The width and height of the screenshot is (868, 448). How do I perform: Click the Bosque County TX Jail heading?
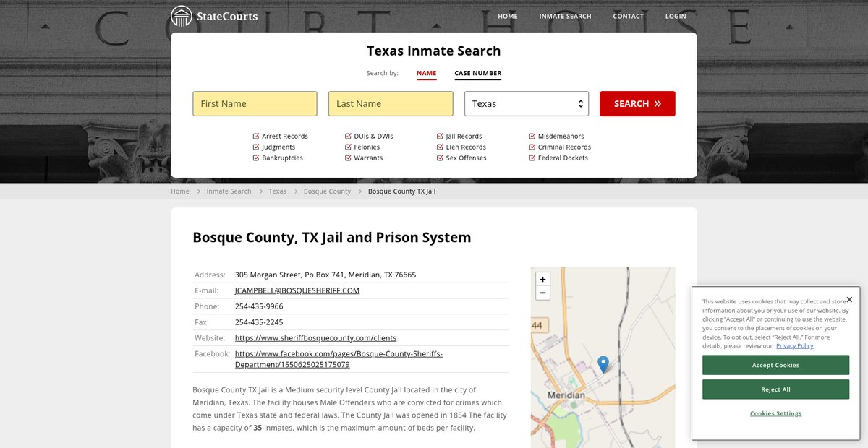tap(331, 237)
